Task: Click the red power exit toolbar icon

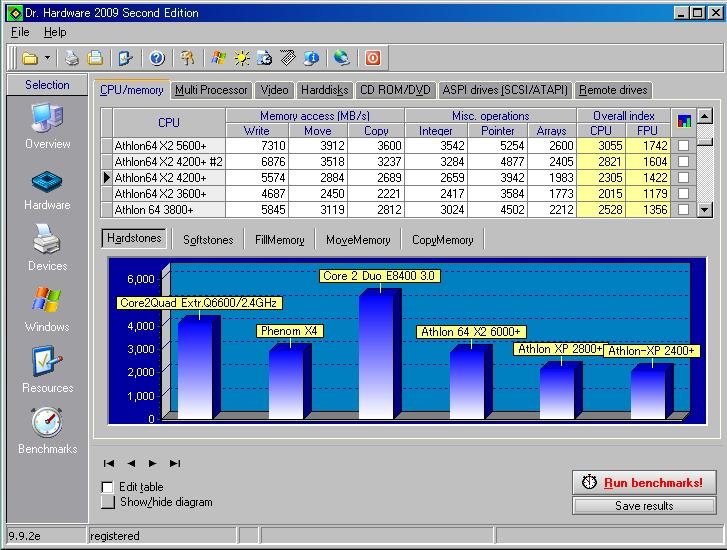Action: (x=372, y=59)
